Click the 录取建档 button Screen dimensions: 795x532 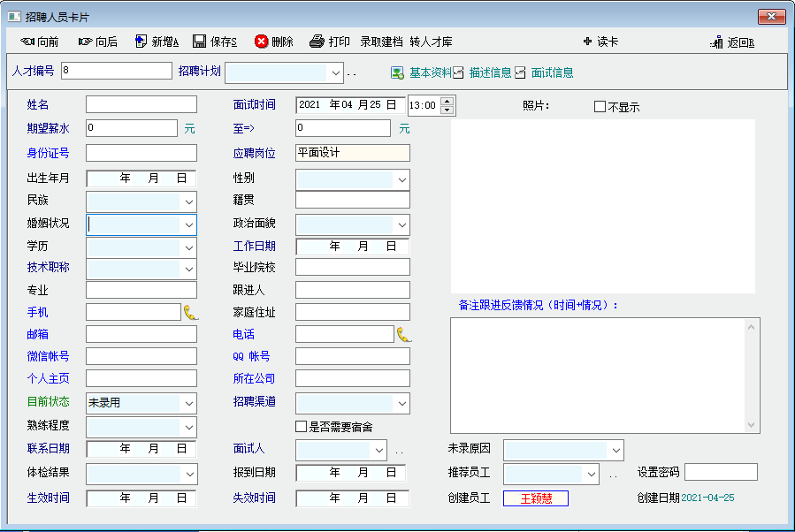tap(381, 42)
